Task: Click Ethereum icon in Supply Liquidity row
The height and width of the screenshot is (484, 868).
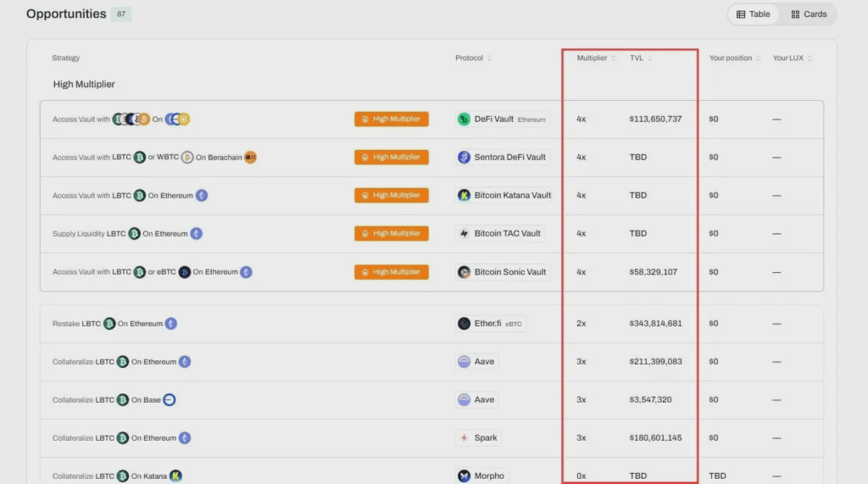Action: pyautogui.click(x=196, y=234)
